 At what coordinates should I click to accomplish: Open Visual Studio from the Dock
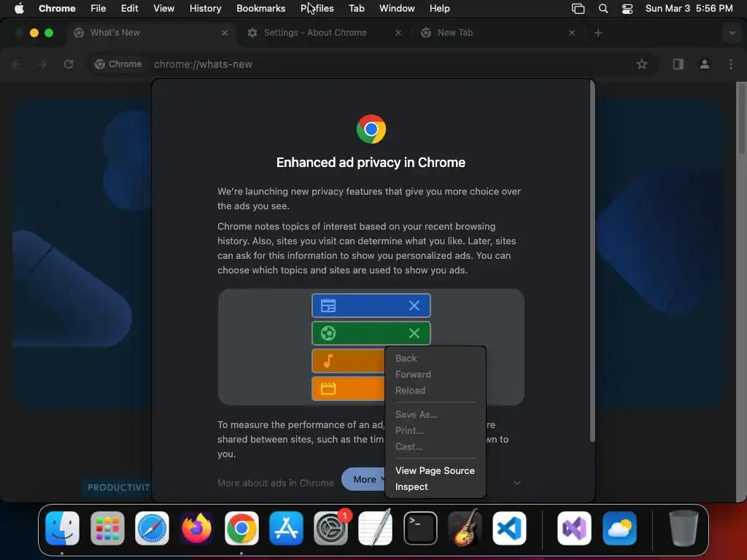575,528
